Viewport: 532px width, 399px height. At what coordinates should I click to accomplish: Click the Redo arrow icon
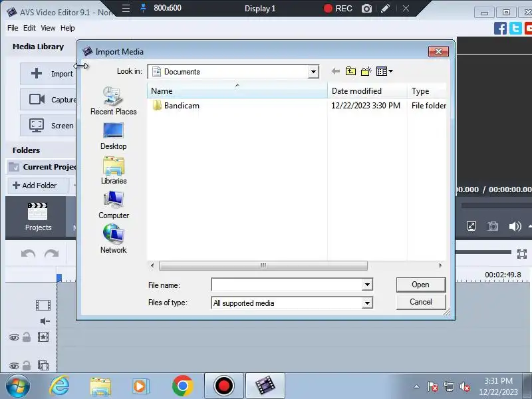[x=51, y=253]
